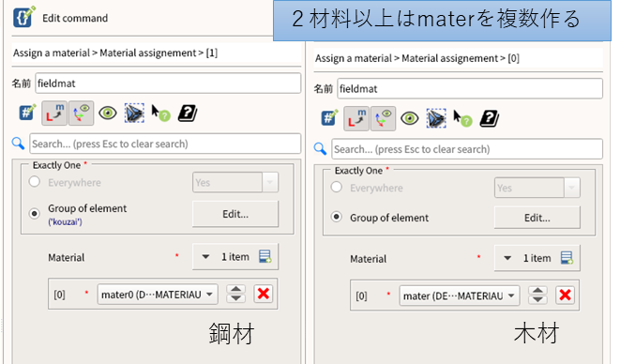
Task: Click the cursor help icon in right panel
Action: 461,118
